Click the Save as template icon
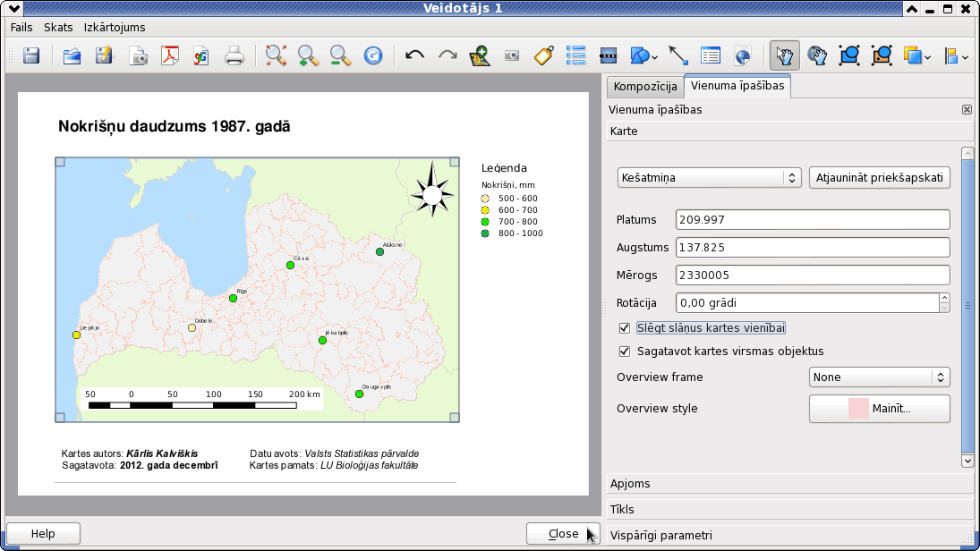The height and width of the screenshot is (551, 980). point(105,55)
